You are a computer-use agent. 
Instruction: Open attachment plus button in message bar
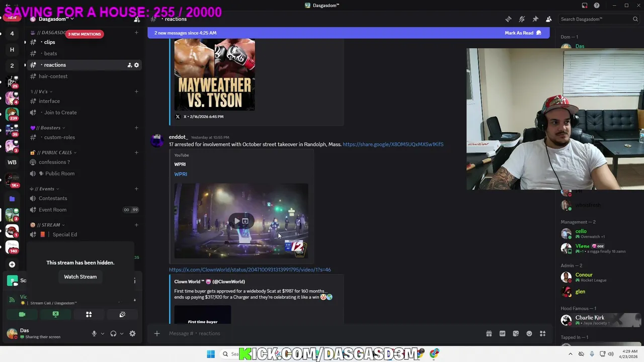click(x=157, y=333)
